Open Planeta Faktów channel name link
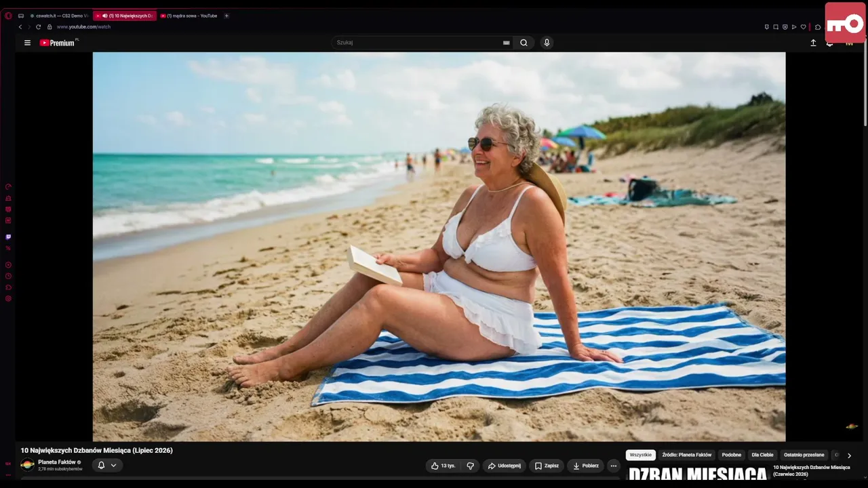Viewport: 868px width, 488px height. (57, 462)
